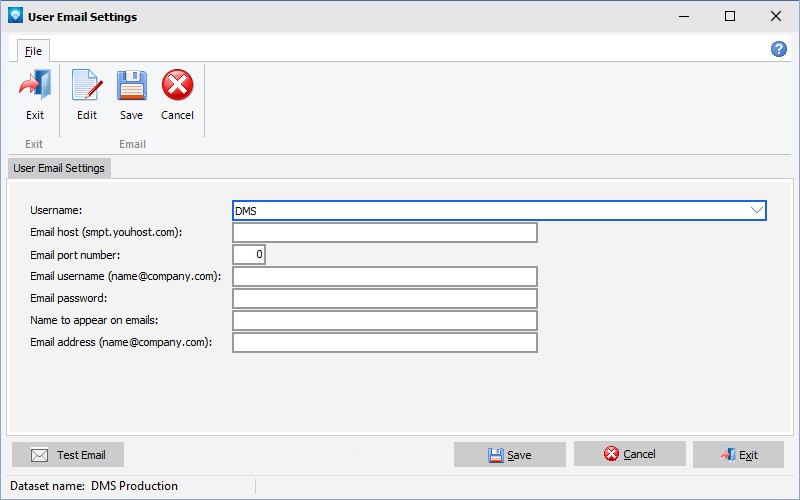Open help via blue question mark icon
The width and height of the screenshot is (800, 500).
tap(778, 49)
